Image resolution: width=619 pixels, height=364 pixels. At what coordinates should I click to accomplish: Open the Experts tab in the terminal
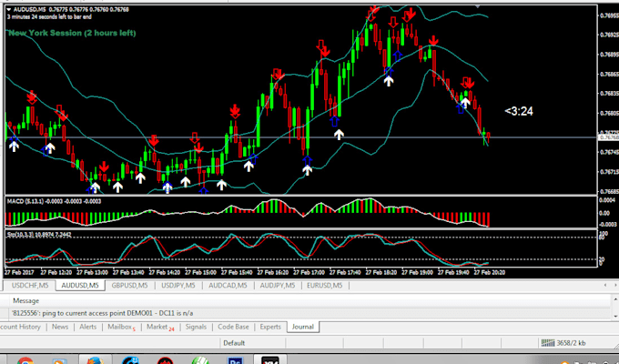point(270,327)
